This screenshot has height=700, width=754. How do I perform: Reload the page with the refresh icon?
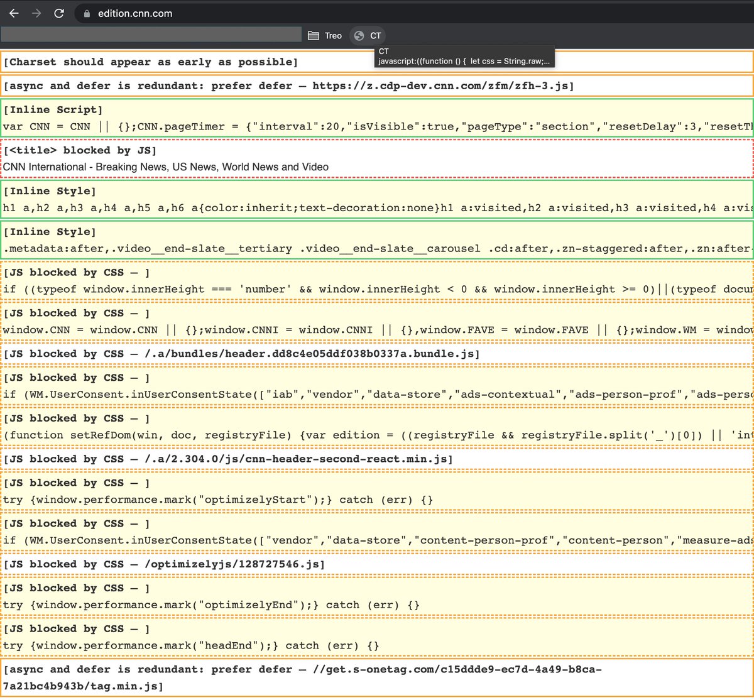click(x=59, y=13)
